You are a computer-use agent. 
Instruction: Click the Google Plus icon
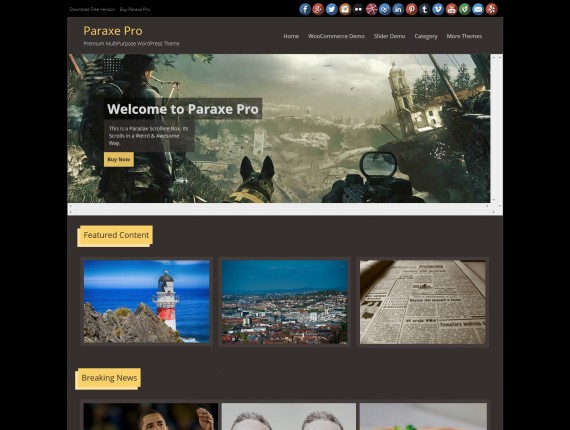pos(318,9)
